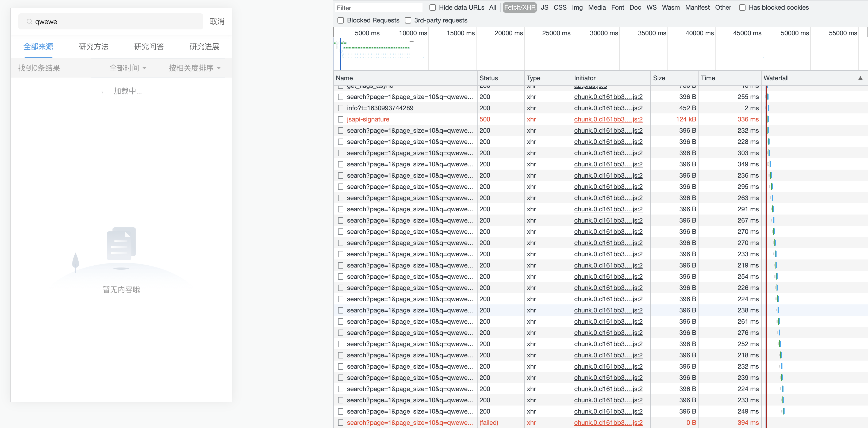Click Waterfall sort ascending arrow

pos(860,78)
